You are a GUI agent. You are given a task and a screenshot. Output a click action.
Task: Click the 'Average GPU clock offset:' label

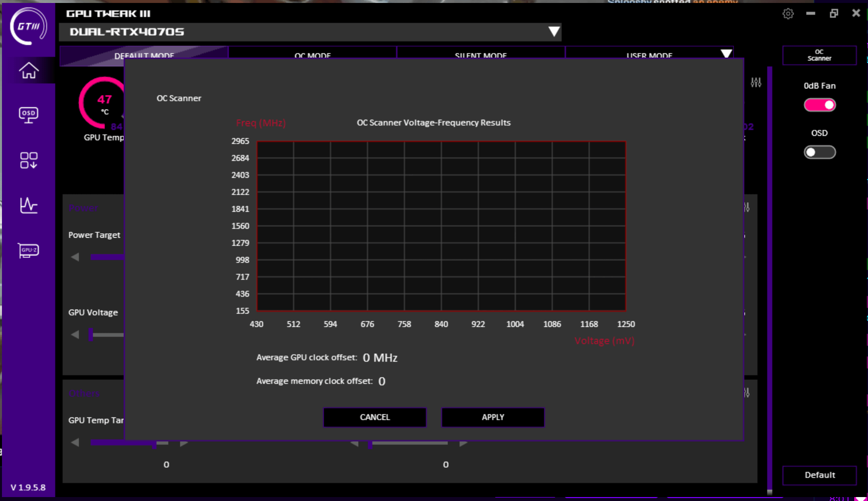point(306,357)
